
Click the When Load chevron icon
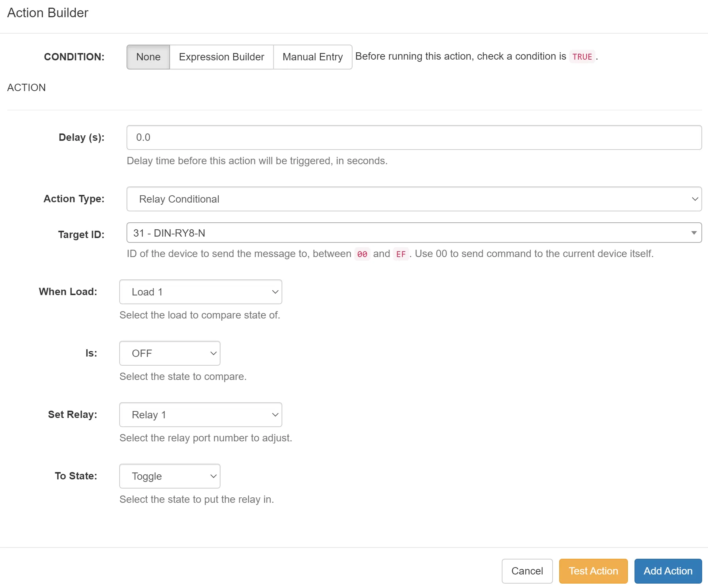(275, 291)
